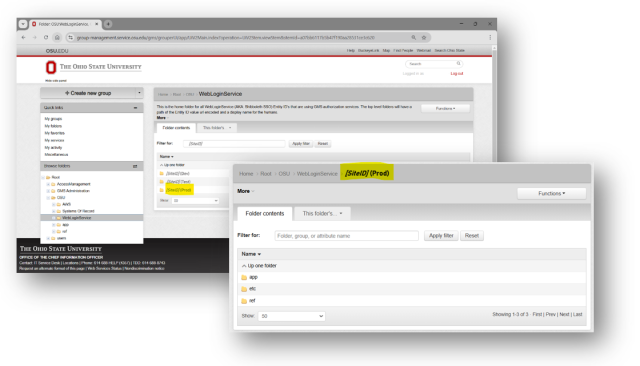
Task: Click the Next pagination link in front panel
Action: pos(564,315)
